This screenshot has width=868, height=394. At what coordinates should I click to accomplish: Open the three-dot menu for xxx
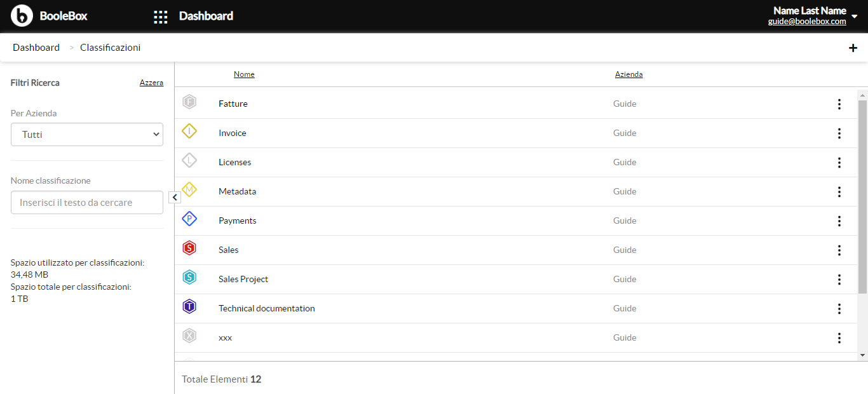coord(839,338)
